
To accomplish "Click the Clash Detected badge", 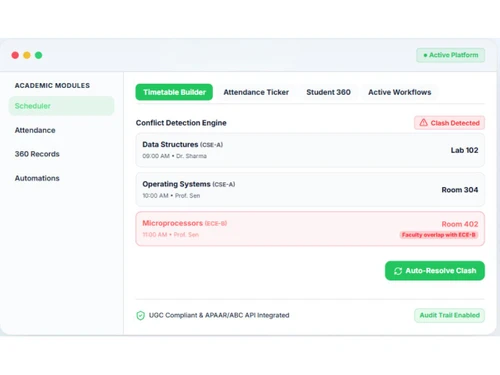I will click(449, 123).
